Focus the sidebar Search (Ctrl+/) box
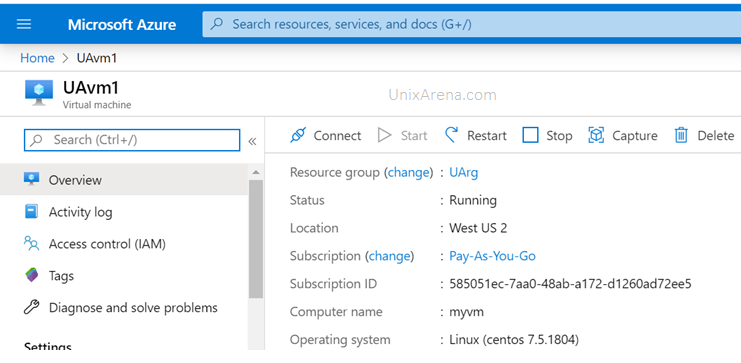This screenshot has height=363, width=741. click(x=132, y=140)
